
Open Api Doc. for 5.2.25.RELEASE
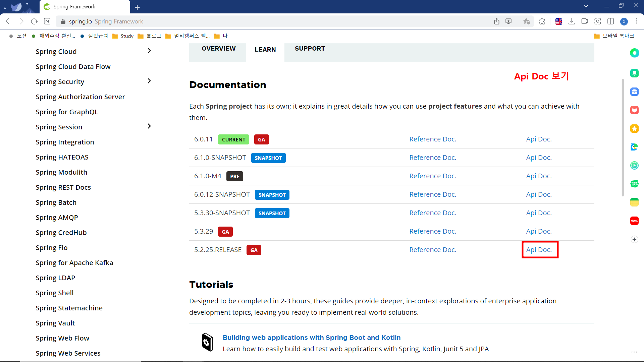tap(539, 250)
